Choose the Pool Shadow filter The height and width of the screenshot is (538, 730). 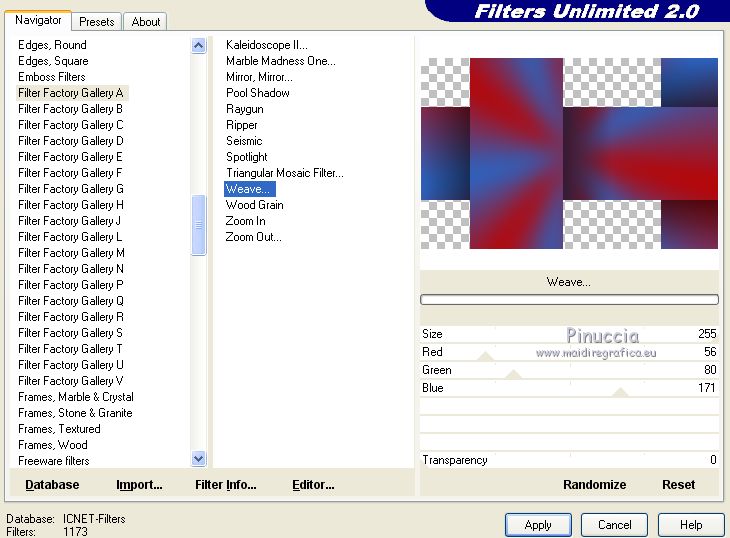(257, 93)
